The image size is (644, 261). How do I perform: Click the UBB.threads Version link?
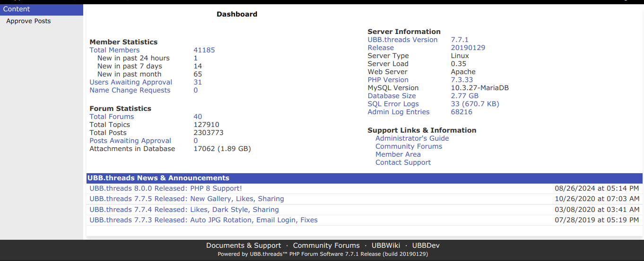(x=402, y=40)
